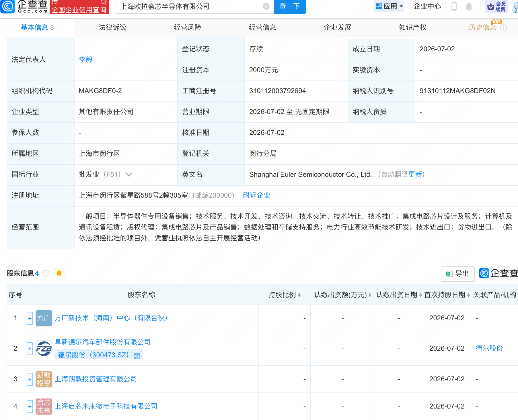Sort by 首次持股日期 column arrows
518x420 pixels.
[468, 295]
